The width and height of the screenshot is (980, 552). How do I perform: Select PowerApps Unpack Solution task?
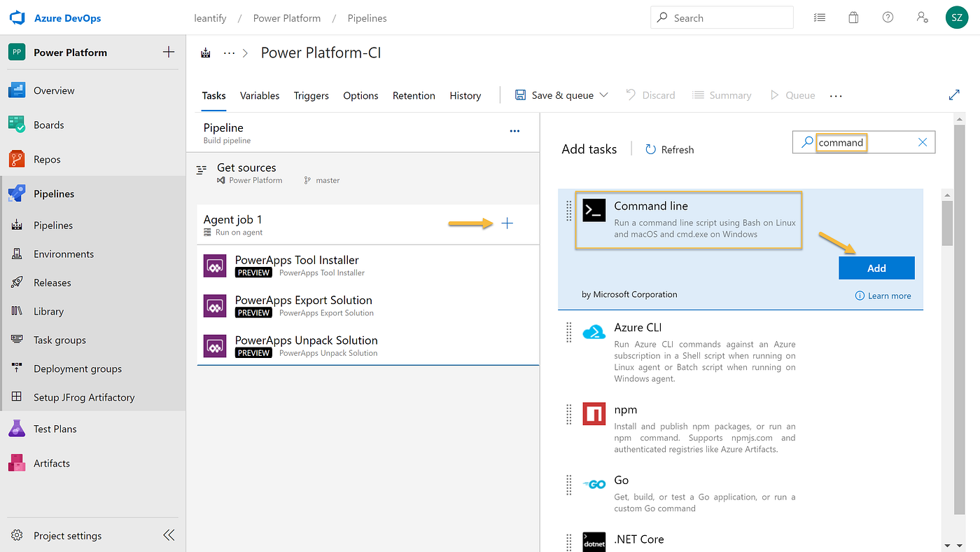coord(368,346)
